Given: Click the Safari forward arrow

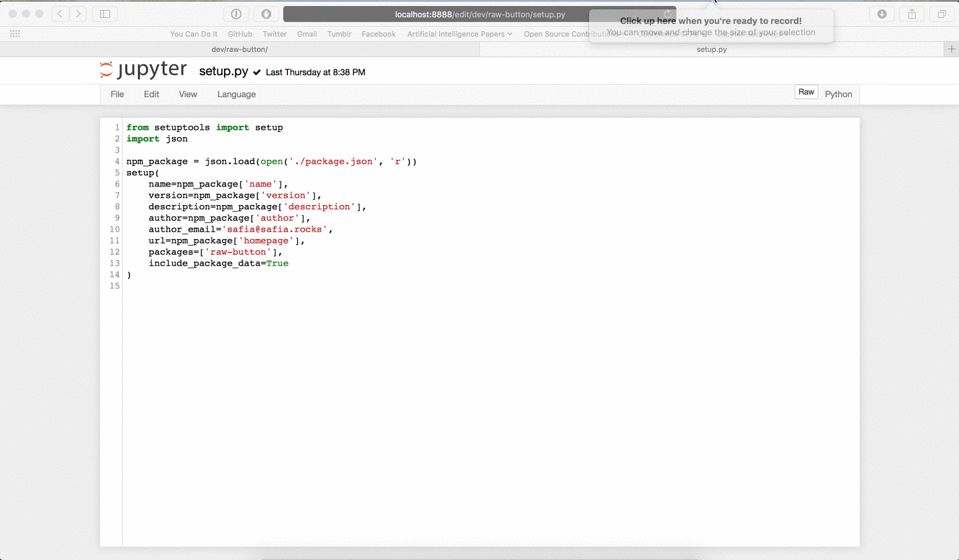Looking at the screenshot, I should point(78,14).
